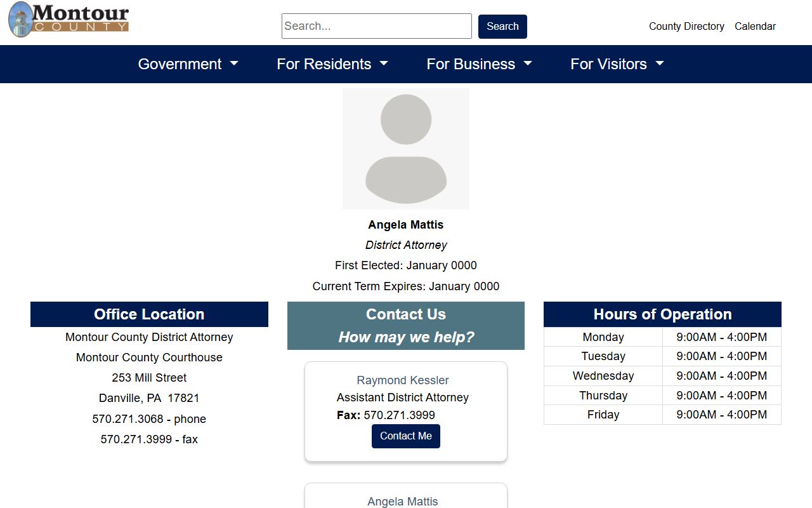This screenshot has width=812, height=508.
Task: Select Assistant District Attorney text
Action: pyautogui.click(x=403, y=398)
